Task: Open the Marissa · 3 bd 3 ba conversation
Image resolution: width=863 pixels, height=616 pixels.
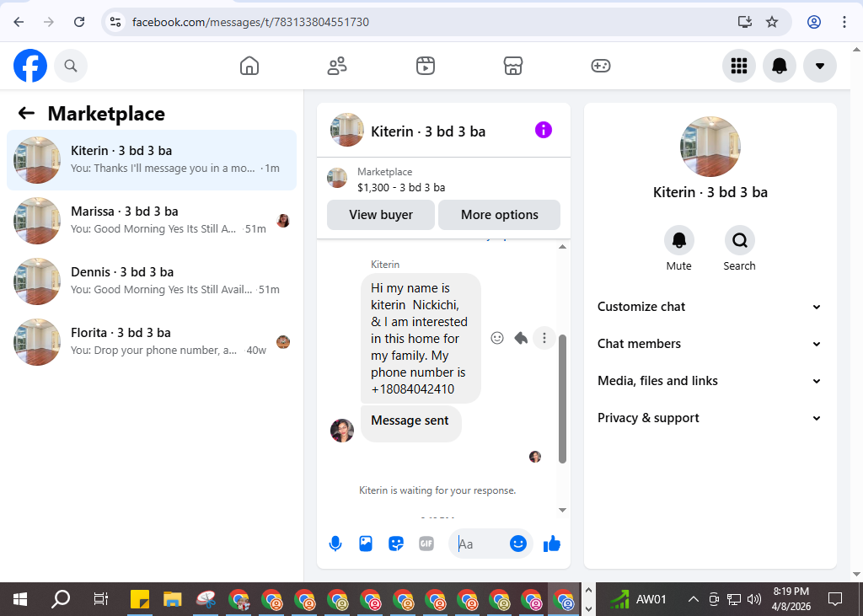Action: pos(152,221)
